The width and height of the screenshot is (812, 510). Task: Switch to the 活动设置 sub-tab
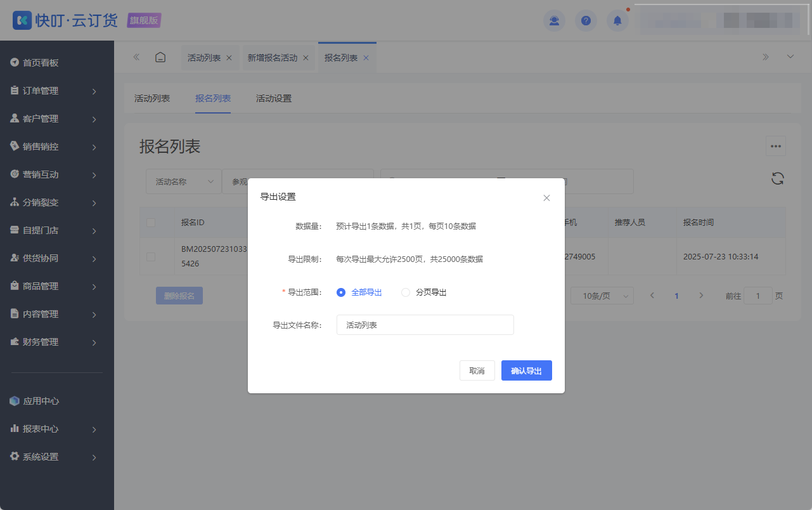(274, 98)
